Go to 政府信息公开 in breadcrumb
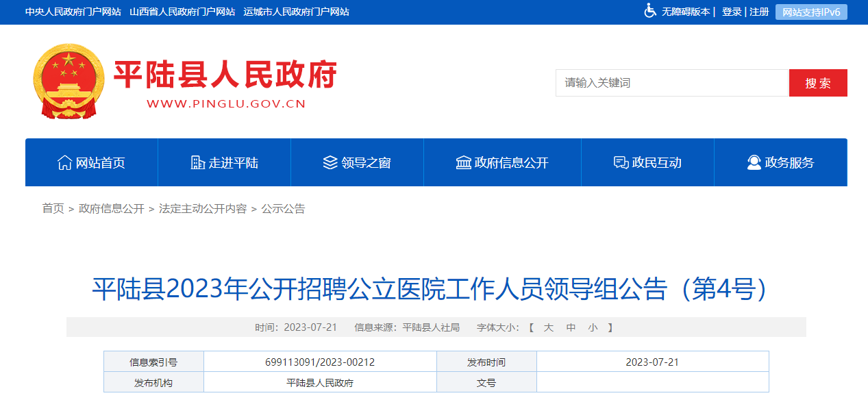Viewport: 868px width, 400px height. [x=112, y=209]
